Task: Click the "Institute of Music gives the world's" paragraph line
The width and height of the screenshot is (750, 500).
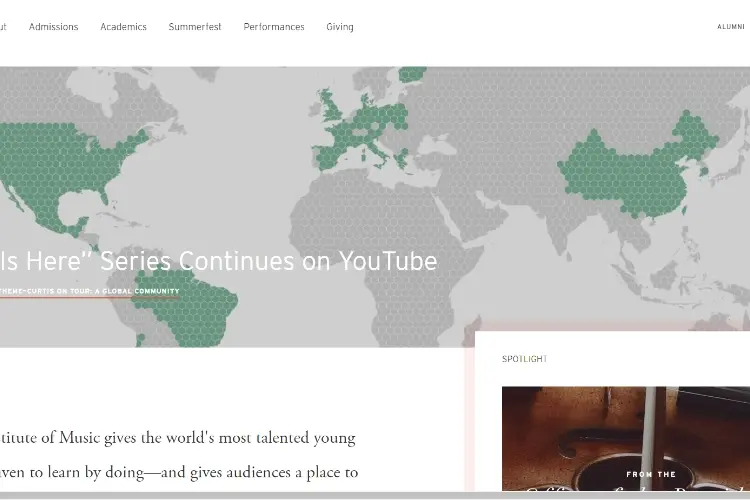Action: [177, 438]
